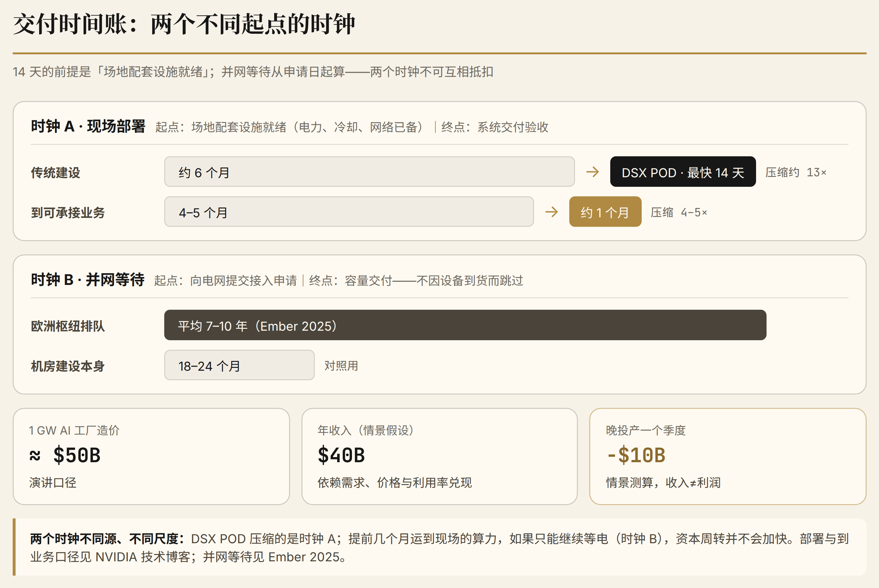This screenshot has height=588, width=879.
Task: Click the 18–24 个月 bar
Action: (239, 365)
